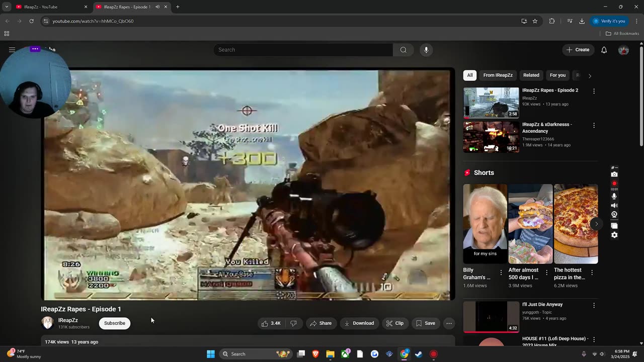Open browser extensions puzzle icon
The width and height of the screenshot is (644, 362).
pos(552,21)
